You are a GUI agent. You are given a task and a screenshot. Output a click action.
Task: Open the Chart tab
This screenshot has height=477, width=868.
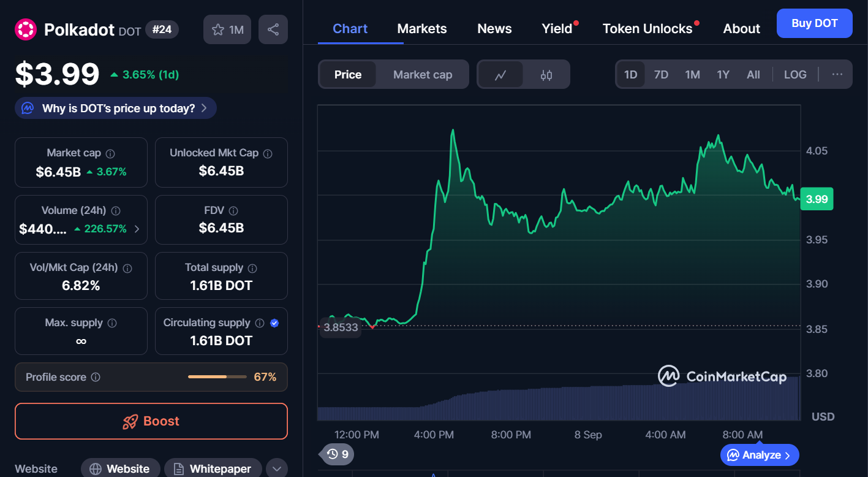coord(350,29)
